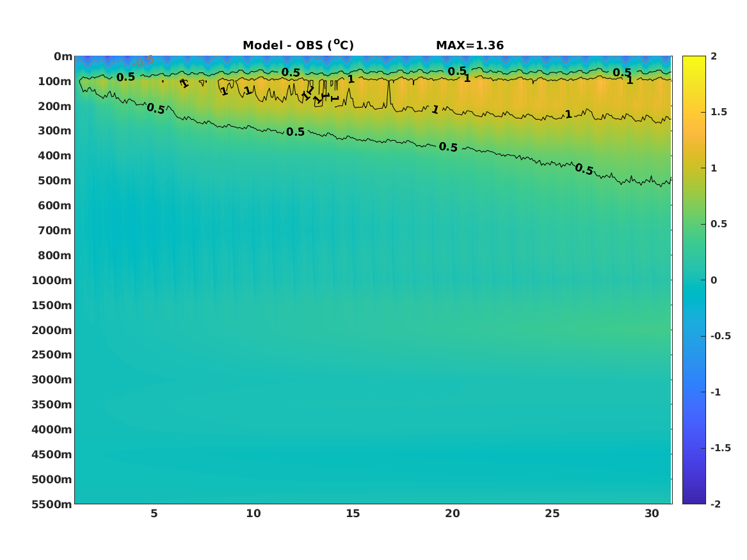Click the "5000m" depth label
Viewport: 747px width, 560px height.
click(x=52, y=479)
